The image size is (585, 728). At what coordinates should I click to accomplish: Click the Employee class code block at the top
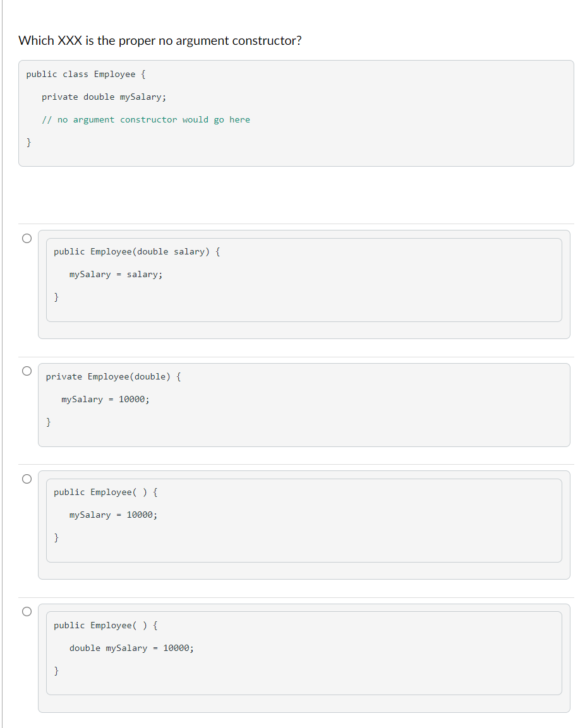pos(296,113)
